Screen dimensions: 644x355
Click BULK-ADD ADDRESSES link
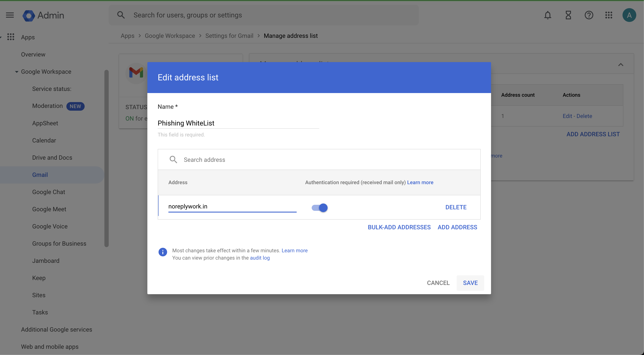(x=399, y=227)
